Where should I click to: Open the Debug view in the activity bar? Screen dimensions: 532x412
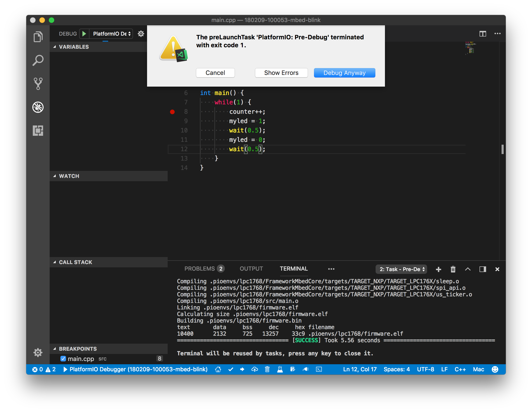(x=38, y=107)
